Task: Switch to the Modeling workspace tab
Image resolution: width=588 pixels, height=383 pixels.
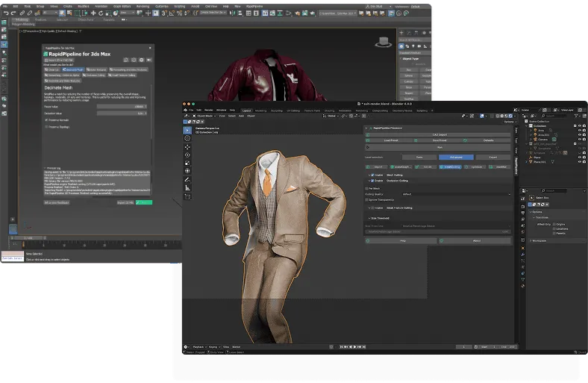Action: tap(260, 110)
